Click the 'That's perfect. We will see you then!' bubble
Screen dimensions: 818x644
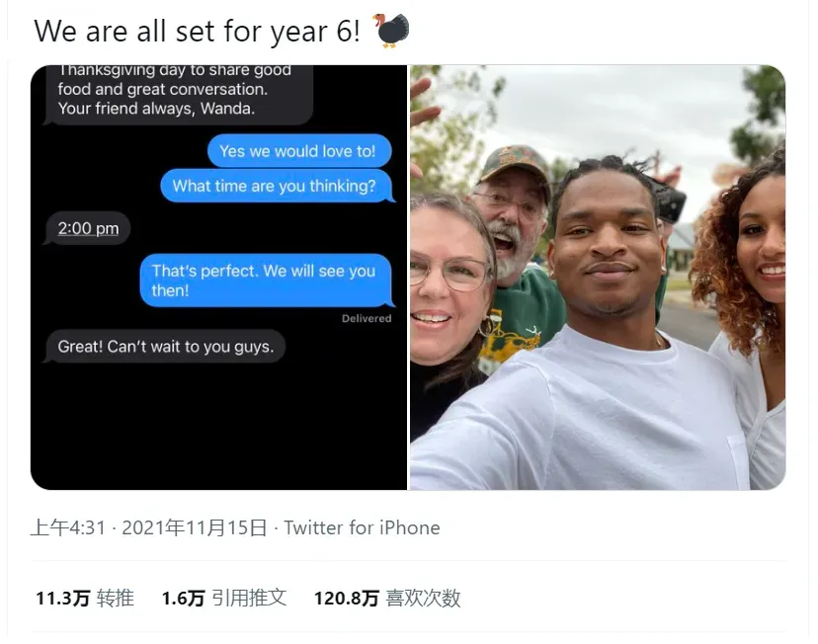coord(267,281)
